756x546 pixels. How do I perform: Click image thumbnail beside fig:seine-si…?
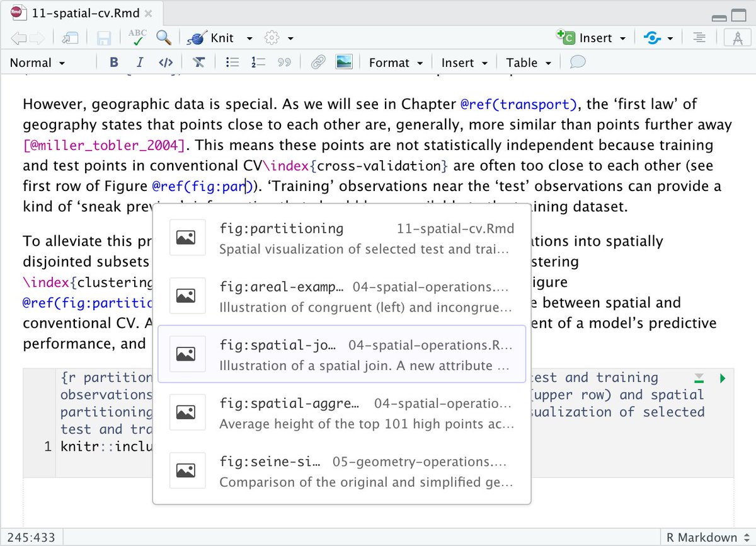(x=187, y=471)
